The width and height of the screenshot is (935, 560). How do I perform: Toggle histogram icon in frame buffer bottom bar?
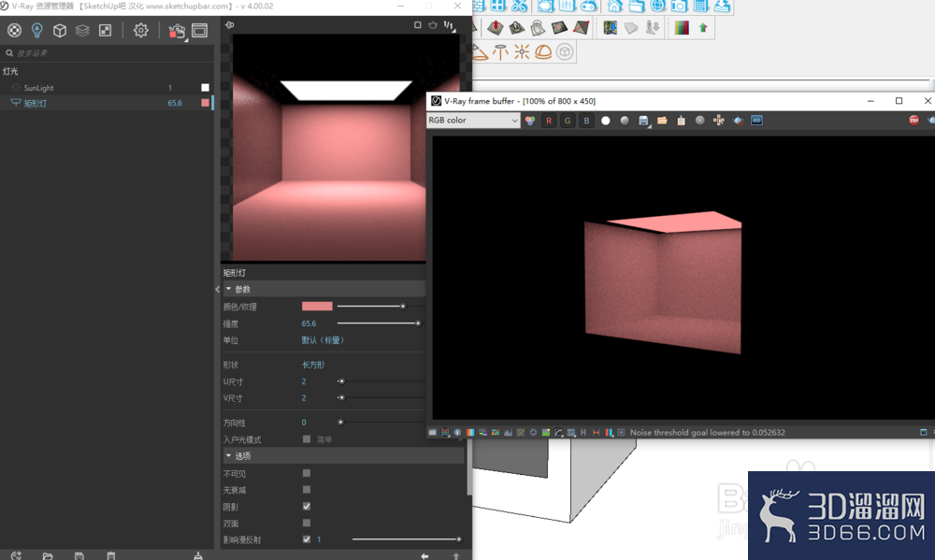(x=508, y=432)
